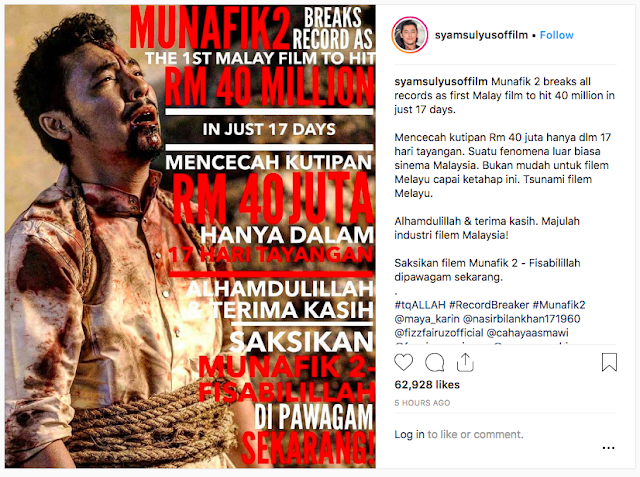Visit the @maya_karin profile mention
This screenshot has height=477, width=640.
point(427,319)
